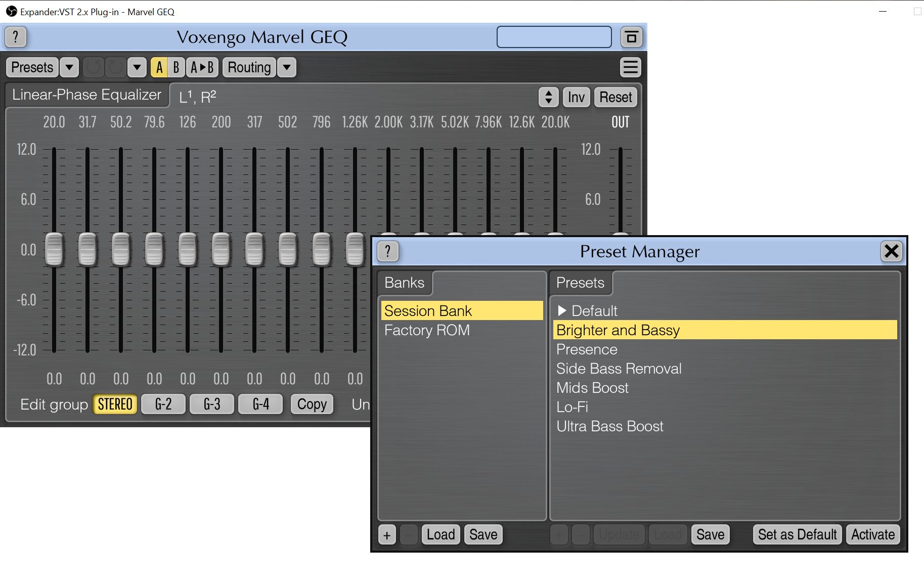
Task: Minimize the Expander VST host window
Action: click(x=883, y=11)
